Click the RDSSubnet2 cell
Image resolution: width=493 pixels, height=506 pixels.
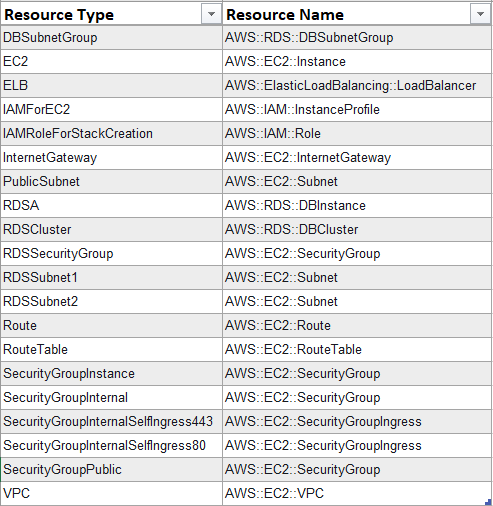click(111, 302)
